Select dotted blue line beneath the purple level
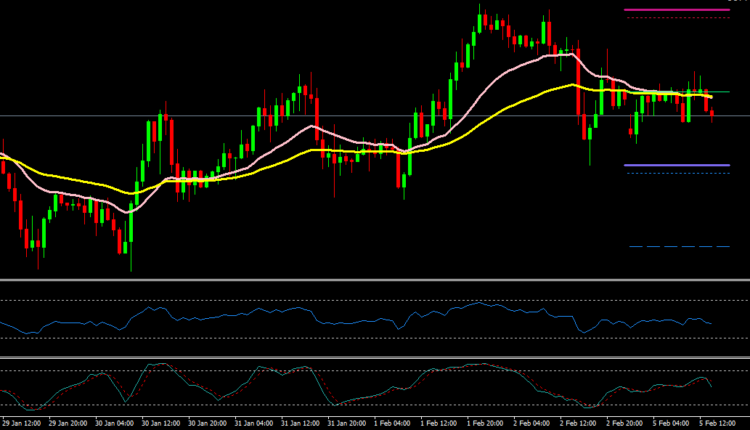This screenshot has width=750, height=430. pos(676,173)
